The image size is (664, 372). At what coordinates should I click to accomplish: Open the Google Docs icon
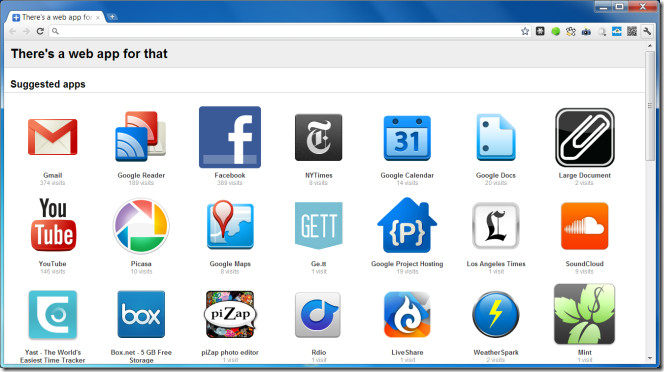[x=495, y=137]
